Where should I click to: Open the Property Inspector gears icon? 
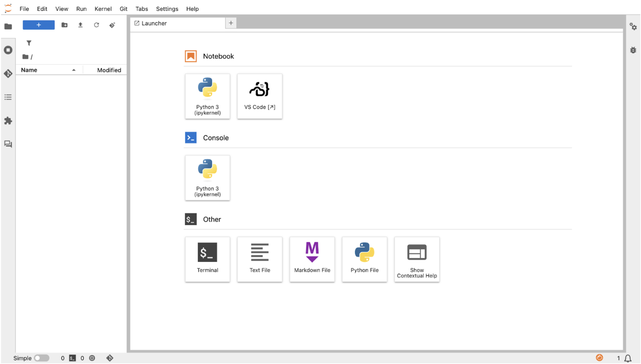pos(633,27)
